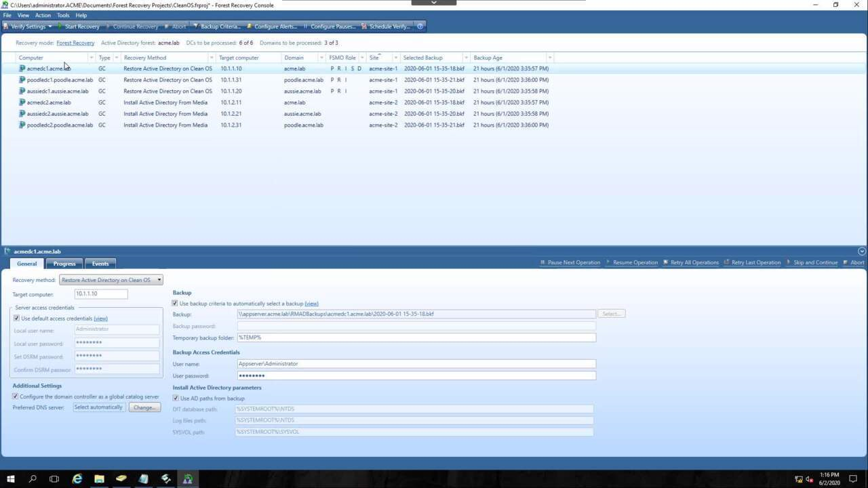
Task: Switch to the Progress tab
Action: point(64,264)
